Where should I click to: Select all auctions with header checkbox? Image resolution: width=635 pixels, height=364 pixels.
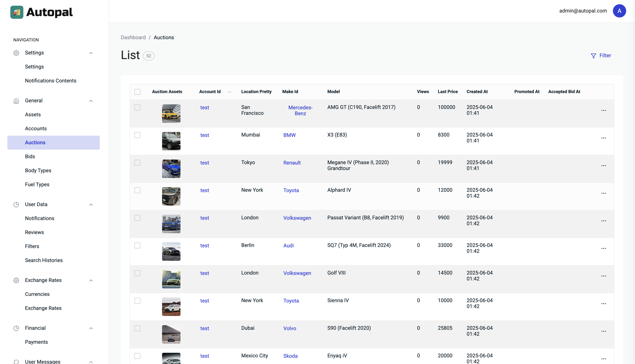[x=137, y=92]
